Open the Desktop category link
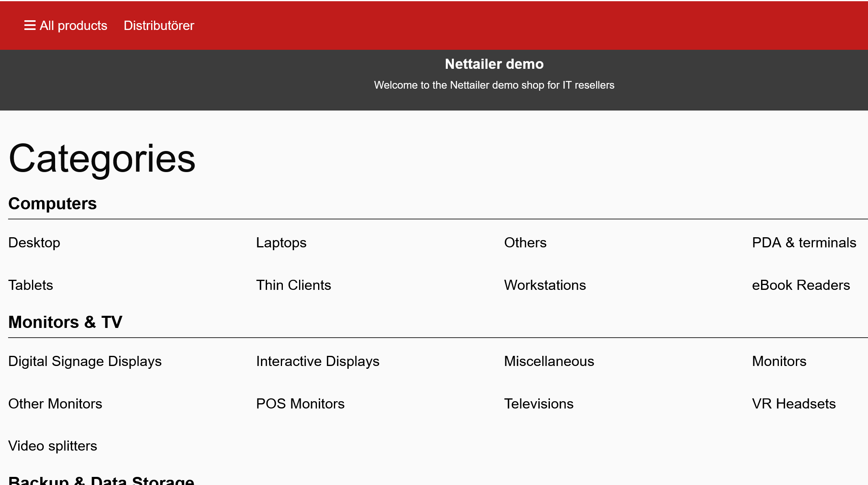Screen dimensions: 868x485 point(34,242)
